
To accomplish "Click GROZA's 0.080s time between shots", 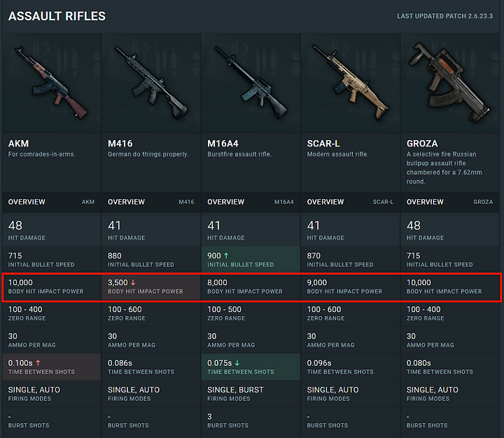I will pyautogui.click(x=419, y=363).
